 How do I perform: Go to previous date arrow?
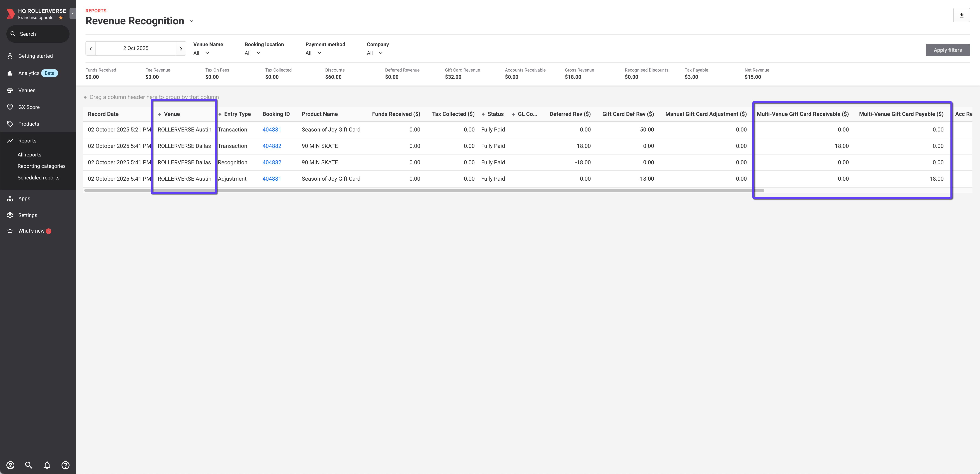point(90,48)
